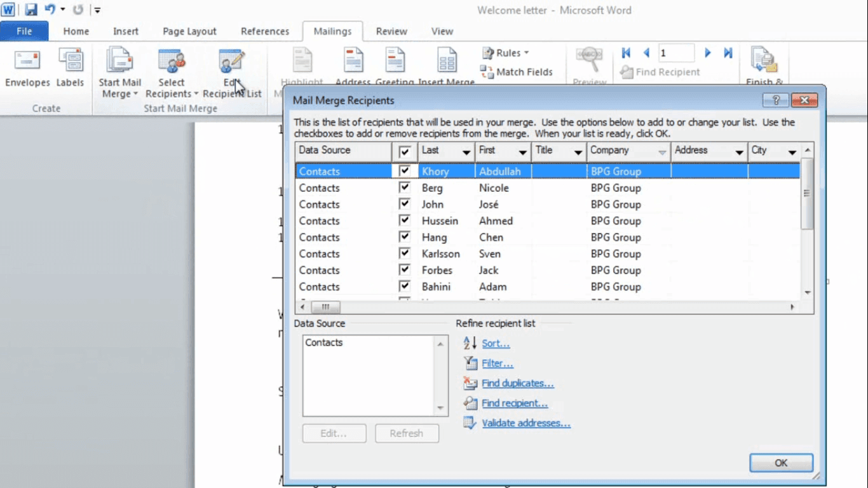This screenshot has height=488, width=868.
Task: Click the Sort icon under Refine recipient list
Action: point(470,343)
